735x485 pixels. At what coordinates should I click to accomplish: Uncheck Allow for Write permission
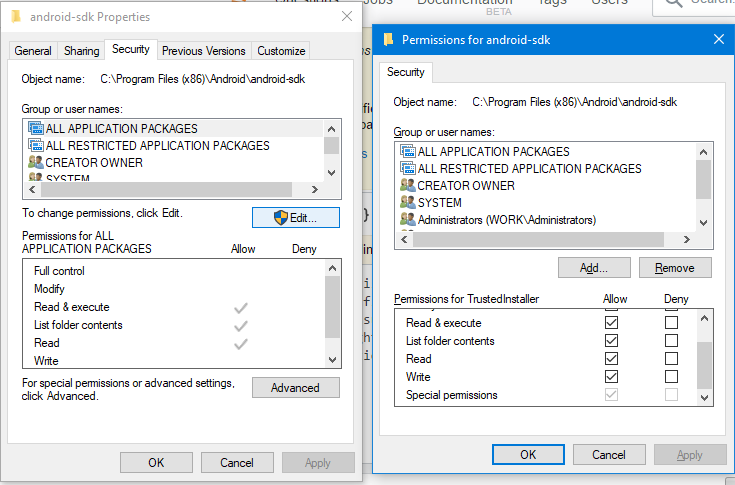[611, 377]
